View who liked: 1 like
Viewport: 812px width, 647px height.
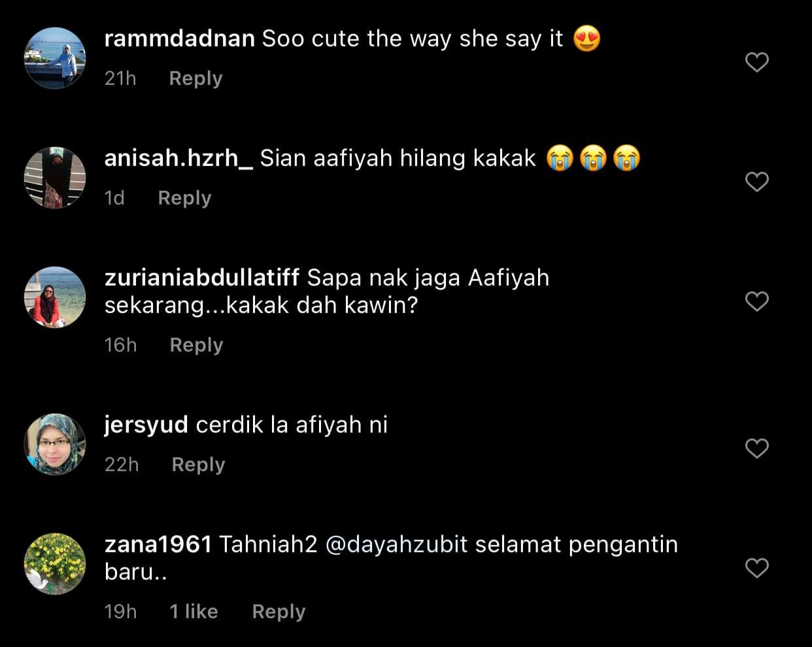pos(194,612)
